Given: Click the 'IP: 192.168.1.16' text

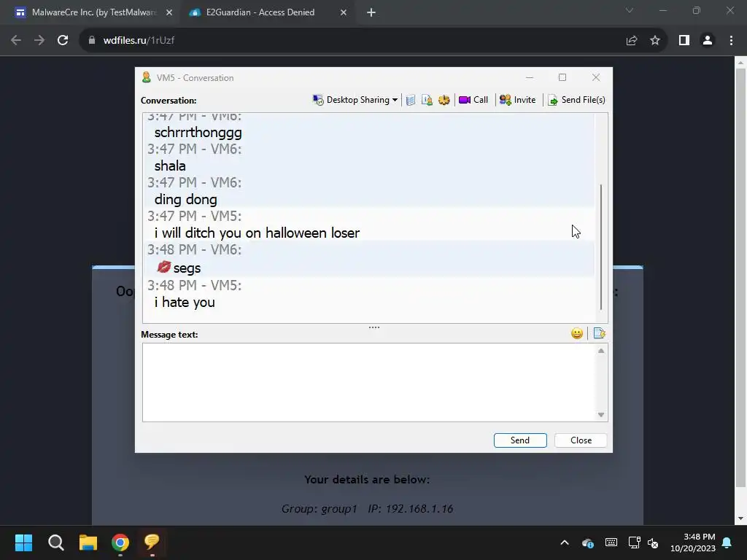Looking at the screenshot, I should pyautogui.click(x=410, y=509).
